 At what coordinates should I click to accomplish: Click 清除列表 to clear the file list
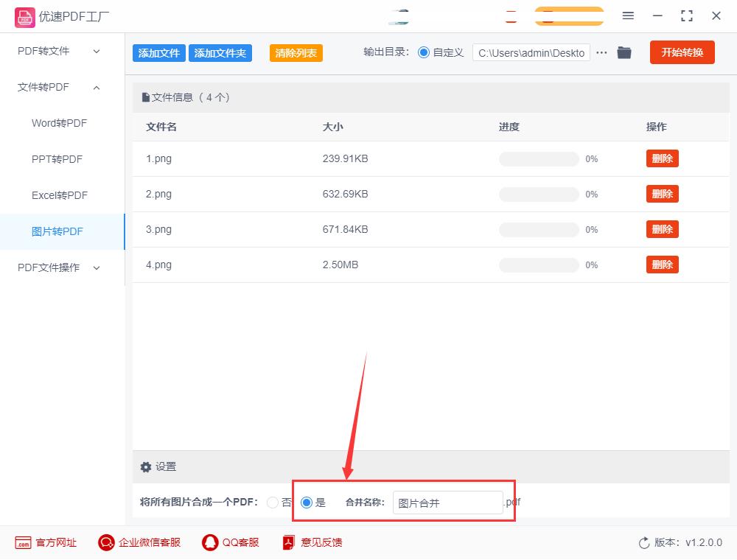click(x=296, y=53)
